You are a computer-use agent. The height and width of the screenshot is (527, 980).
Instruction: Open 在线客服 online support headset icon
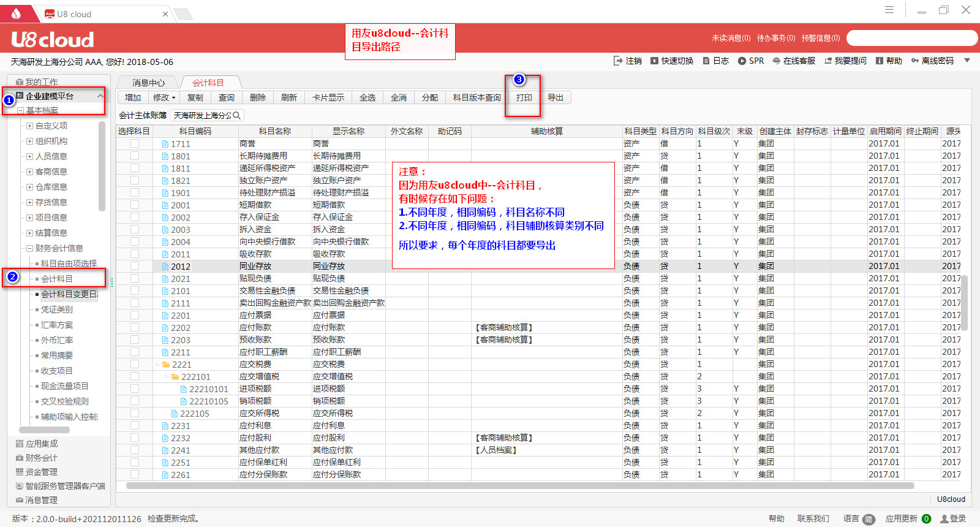point(776,61)
